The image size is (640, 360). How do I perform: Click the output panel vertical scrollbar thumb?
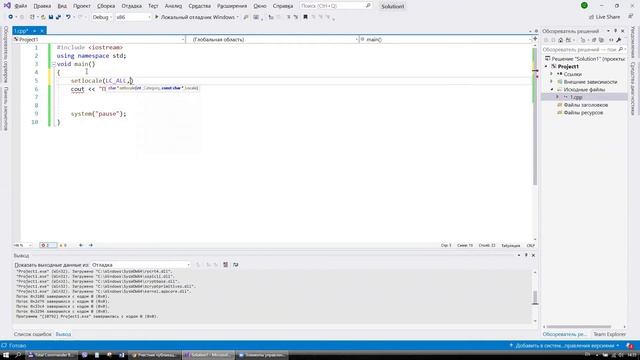(x=535, y=297)
